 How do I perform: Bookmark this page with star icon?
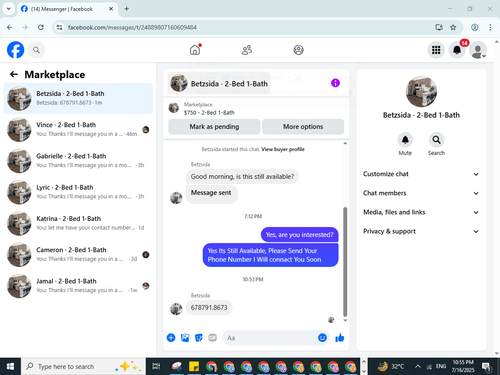point(453,27)
